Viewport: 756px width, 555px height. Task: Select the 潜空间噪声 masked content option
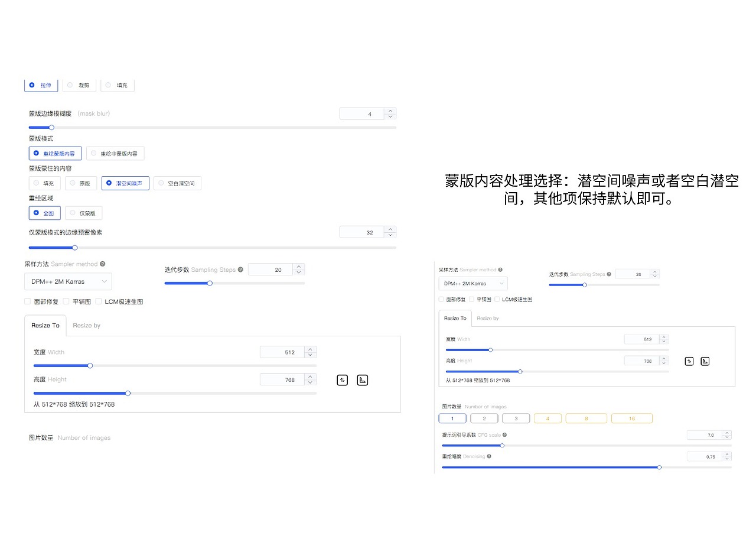click(x=125, y=183)
